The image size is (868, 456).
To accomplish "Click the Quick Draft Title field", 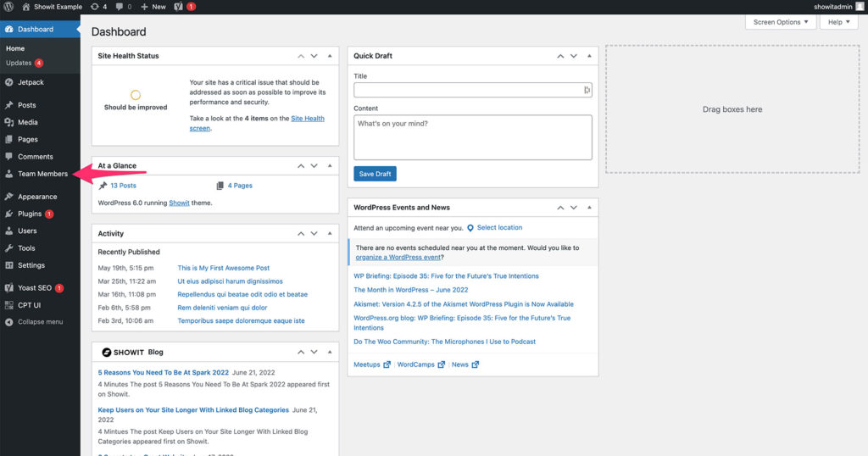I will (x=468, y=90).
